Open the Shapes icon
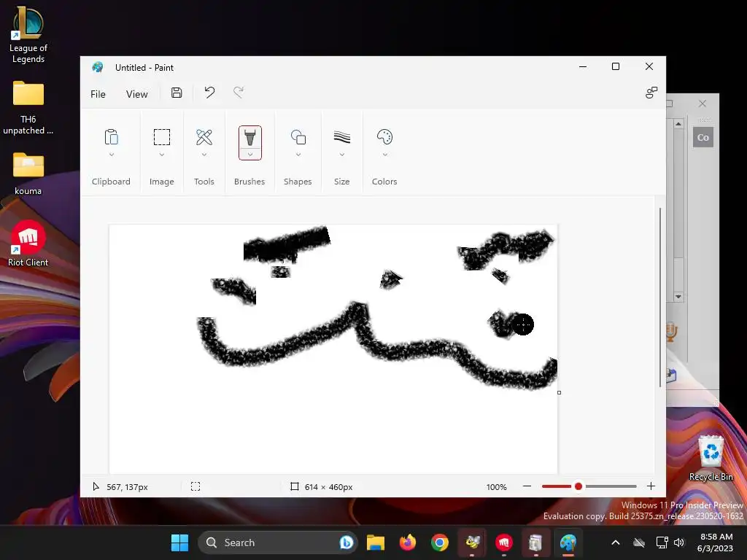This screenshot has height=560, width=747. point(298,137)
